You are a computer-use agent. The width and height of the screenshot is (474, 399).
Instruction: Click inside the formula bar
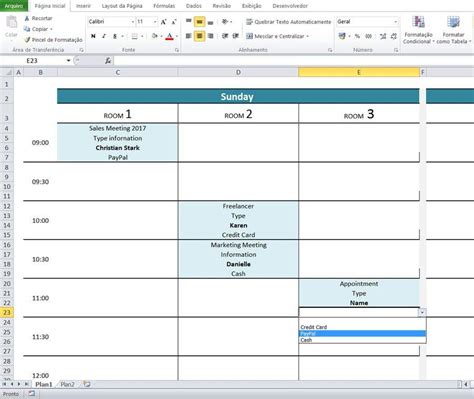293,61
